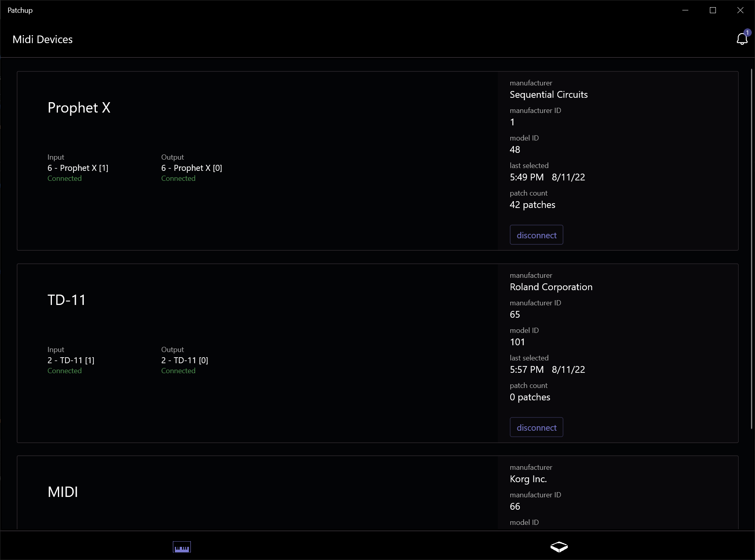This screenshot has width=755, height=560.
Task: Select manufacturer "Sequential Circuits"
Action: (x=549, y=95)
